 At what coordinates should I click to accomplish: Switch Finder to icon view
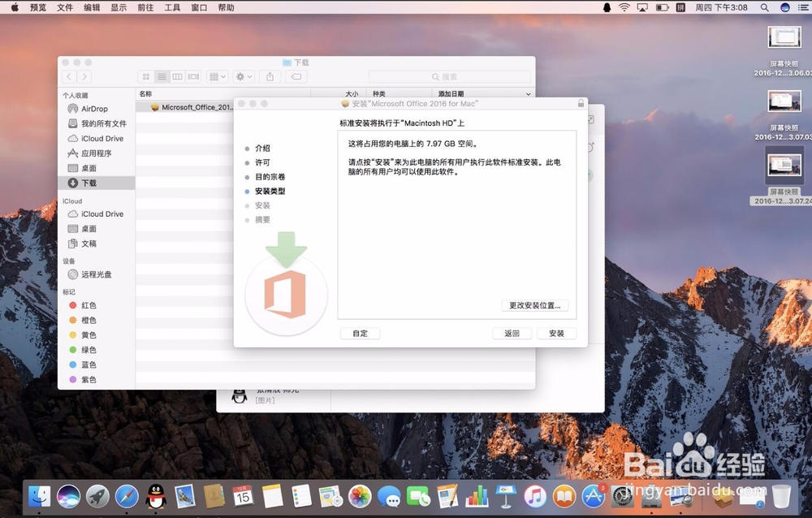tap(146, 76)
